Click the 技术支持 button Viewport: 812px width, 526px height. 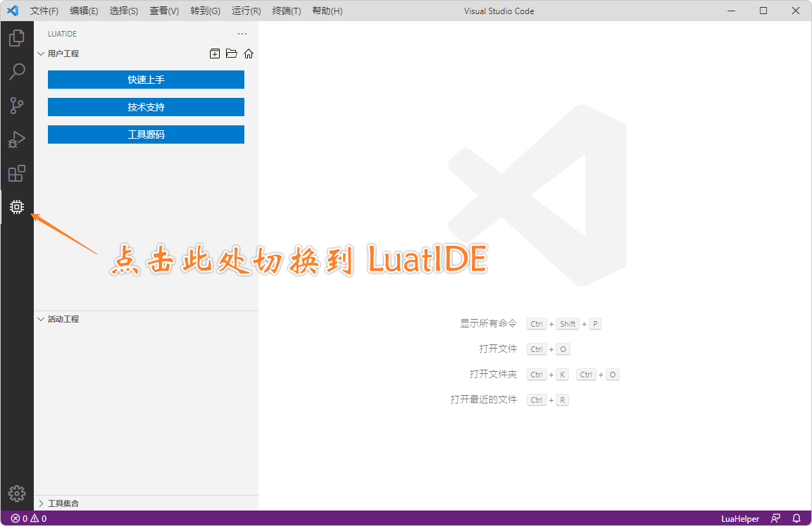(146, 107)
